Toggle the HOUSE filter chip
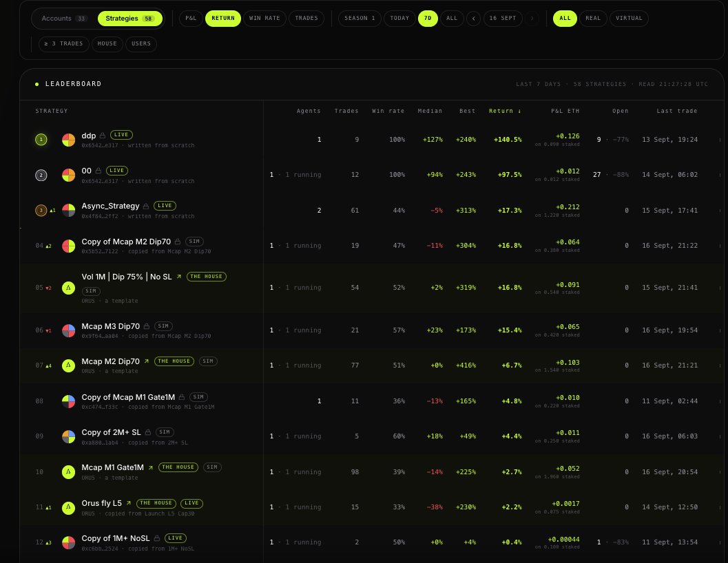This screenshot has width=728, height=563. [x=107, y=43]
